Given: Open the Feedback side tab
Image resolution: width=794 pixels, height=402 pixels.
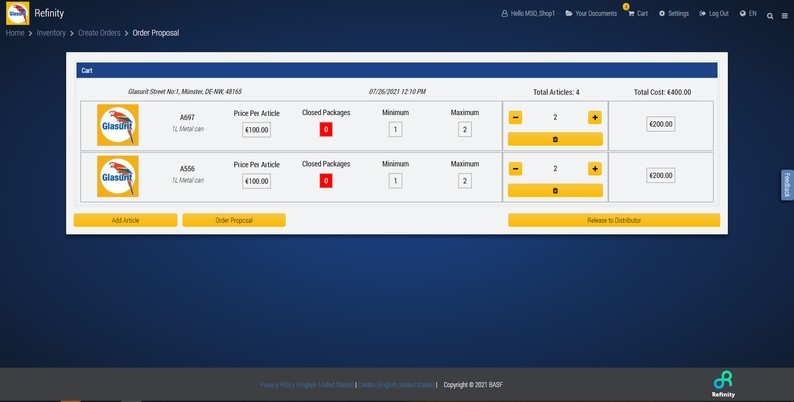Looking at the screenshot, I should [x=787, y=185].
